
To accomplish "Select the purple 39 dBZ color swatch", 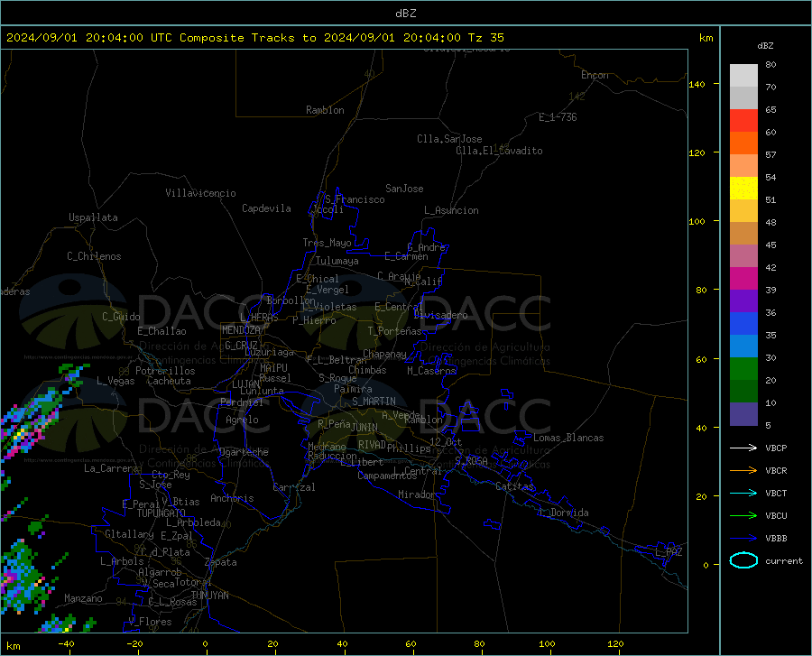I will click(743, 300).
